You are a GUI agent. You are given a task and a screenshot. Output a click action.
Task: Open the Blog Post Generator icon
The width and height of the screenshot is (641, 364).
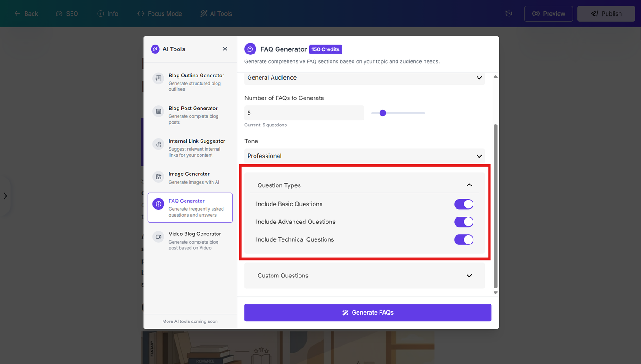pyautogui.click(x=158, y=111)
